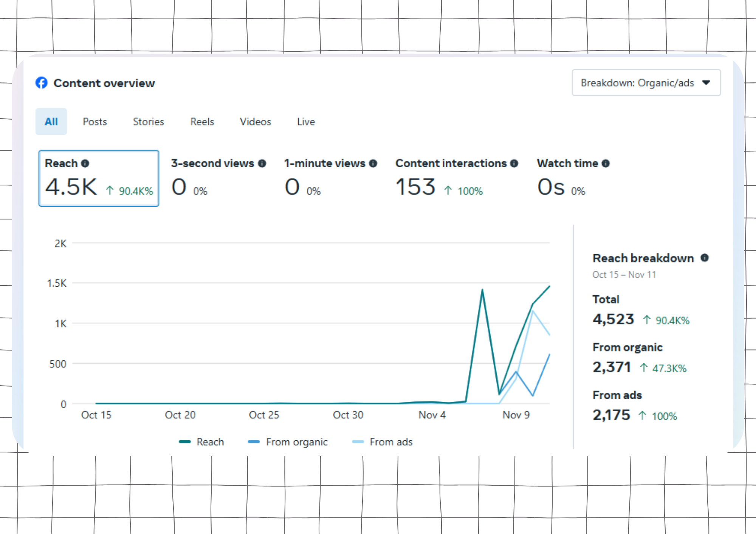Viewport: 756px width, 534px height.
Task: Select the Reach metric card
Action: coord(99,178)
